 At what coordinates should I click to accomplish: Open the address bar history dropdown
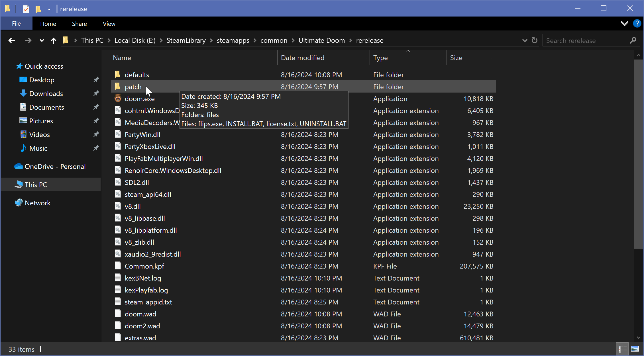point(525,40)
